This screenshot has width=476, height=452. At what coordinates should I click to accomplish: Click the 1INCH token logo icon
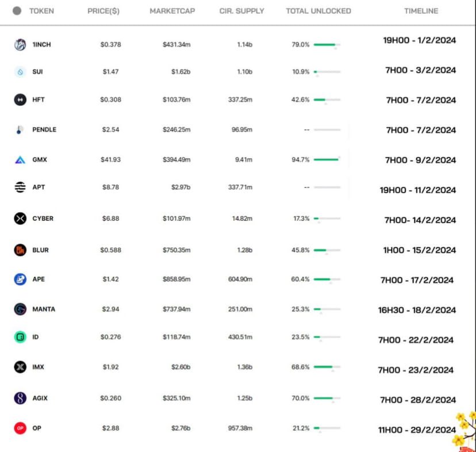pos(20,45)
